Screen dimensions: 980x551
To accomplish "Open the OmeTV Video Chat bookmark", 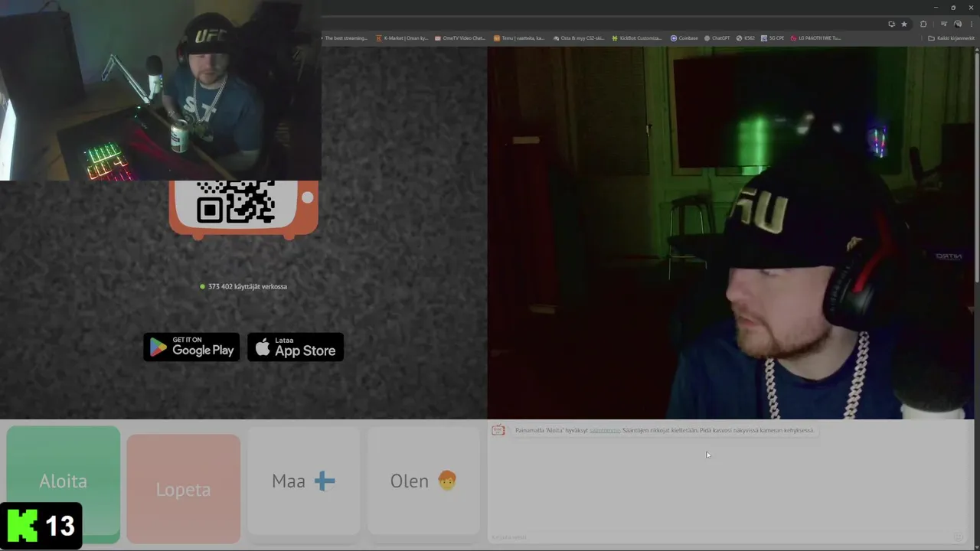I will tap(460, 38).
